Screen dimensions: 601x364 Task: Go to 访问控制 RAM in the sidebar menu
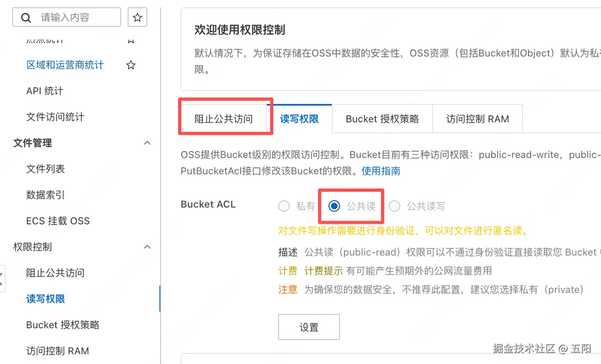click(58, 351)
